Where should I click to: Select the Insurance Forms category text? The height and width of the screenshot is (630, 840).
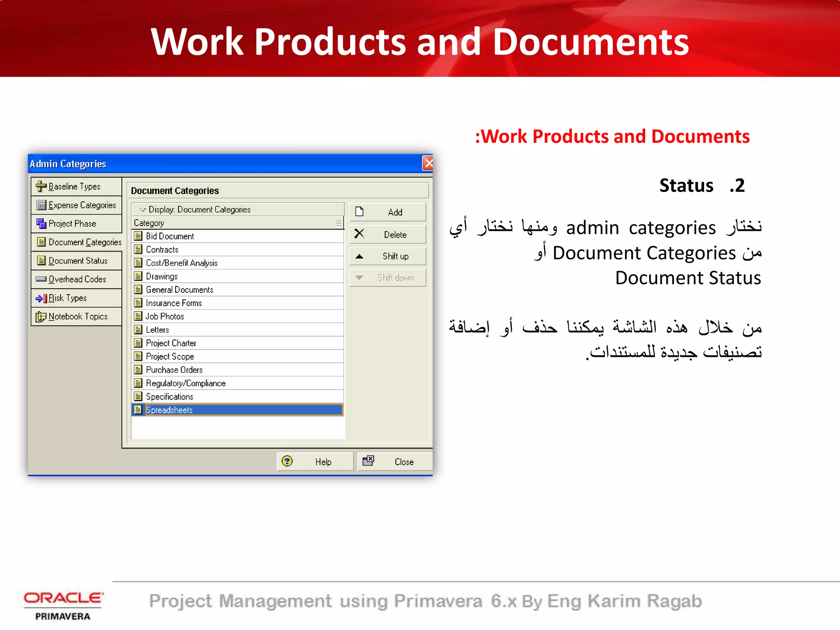pyautogui.click(x=174, y=303)
